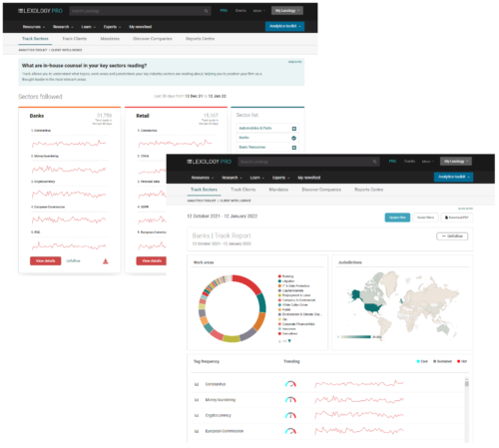Image resolution: width=499 pixels, height=448 pixels.
Task: Open Resources dropdown in back window
Action: coord(34,27)
